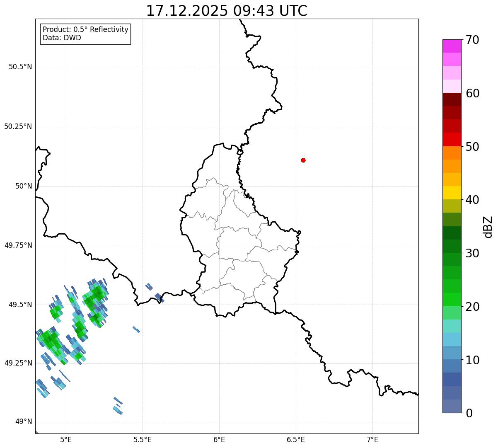This screenshot has width=498, height=448.
Task: Click the 50°N latitude label
Action: click(x=24, y=186)
